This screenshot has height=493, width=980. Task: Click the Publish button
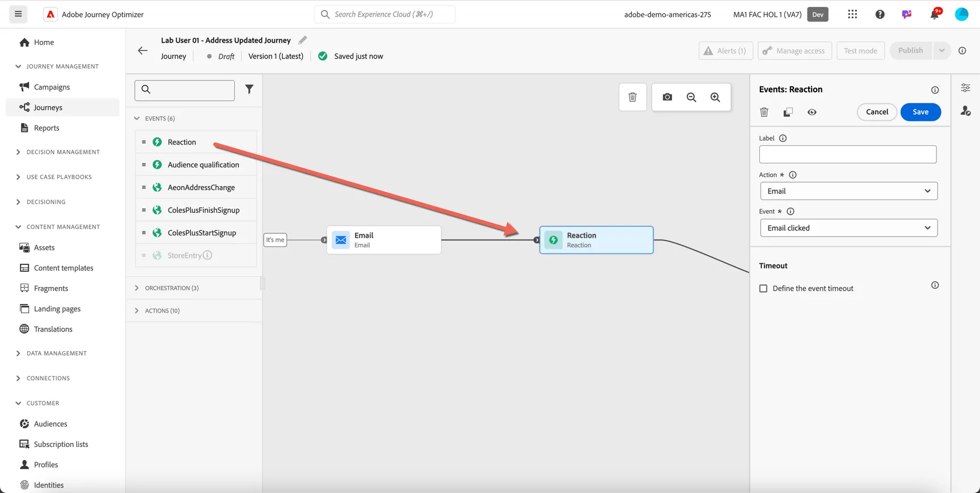[x=911, y=50]
